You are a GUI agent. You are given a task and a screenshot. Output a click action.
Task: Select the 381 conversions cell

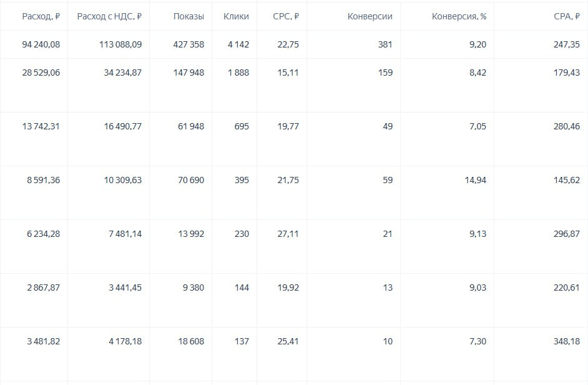385,44
